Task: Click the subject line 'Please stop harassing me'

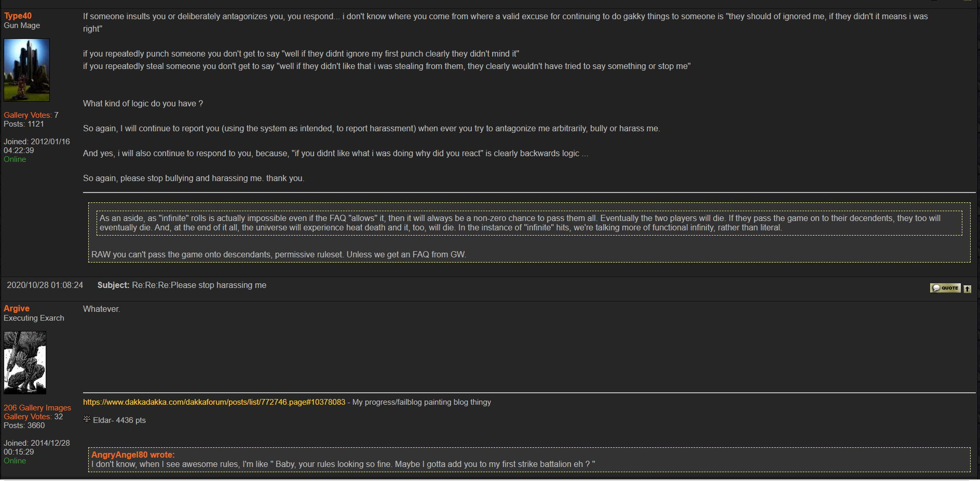Action: [x=199, y=285]
